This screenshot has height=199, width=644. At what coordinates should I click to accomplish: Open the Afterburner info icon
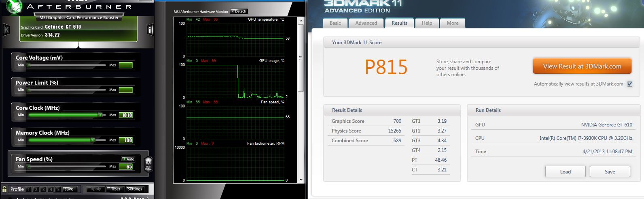coord(150,30)
